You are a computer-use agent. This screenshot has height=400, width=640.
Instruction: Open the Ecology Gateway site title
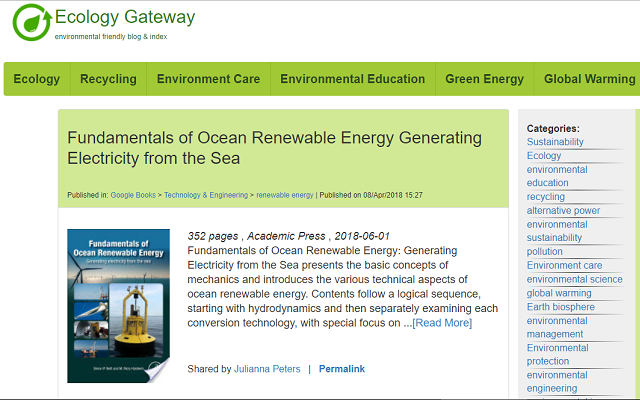[x=125, y=17]
